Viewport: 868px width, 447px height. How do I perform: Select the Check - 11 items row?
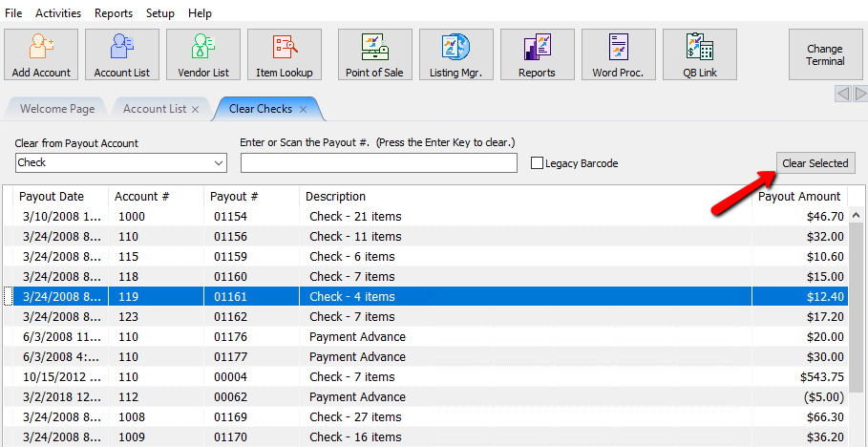click(x=425, y=237)
